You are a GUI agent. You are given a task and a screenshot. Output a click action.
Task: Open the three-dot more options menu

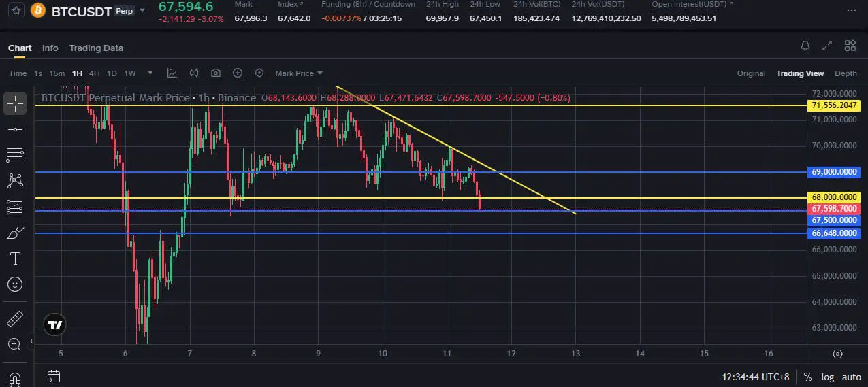click(x=852, y=11)
